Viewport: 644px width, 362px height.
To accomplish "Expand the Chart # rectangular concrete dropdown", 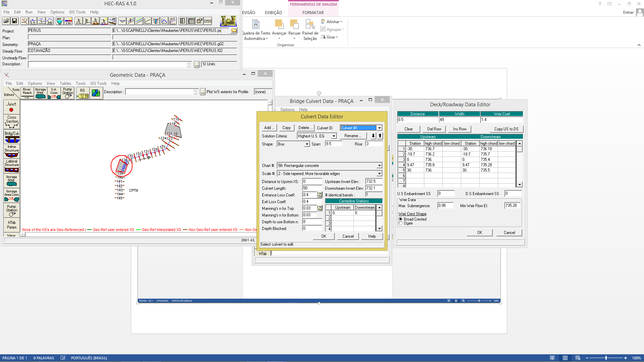I will [x=379, y=166].
